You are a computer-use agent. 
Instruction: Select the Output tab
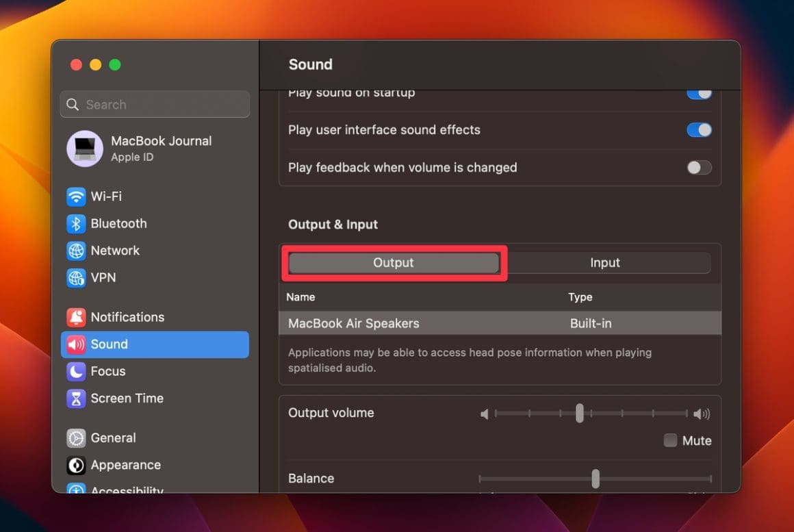point(394,262)
